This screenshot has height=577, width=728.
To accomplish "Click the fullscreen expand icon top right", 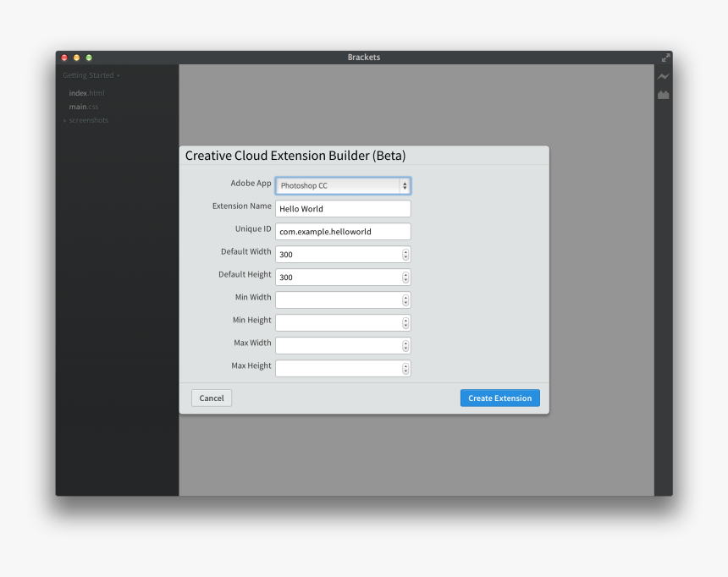I will point(665,58).
